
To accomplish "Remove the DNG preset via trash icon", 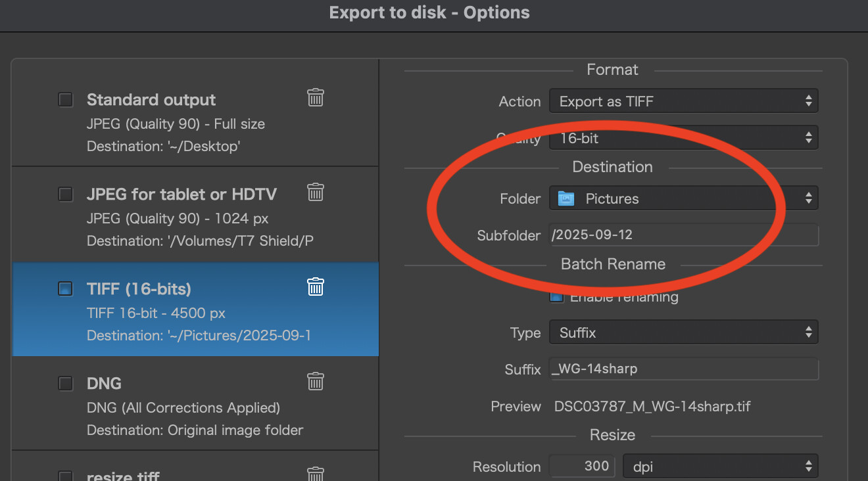I will (316, 381).
